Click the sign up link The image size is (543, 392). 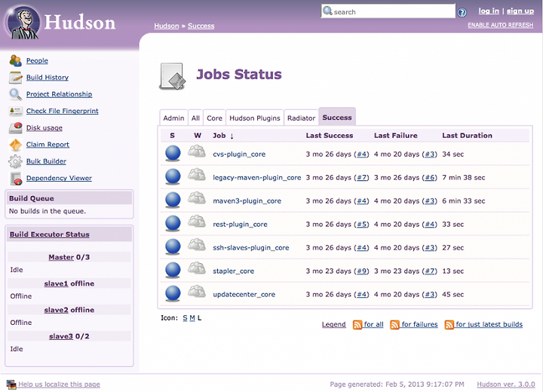pyautogui.click(x=520, y=11)
